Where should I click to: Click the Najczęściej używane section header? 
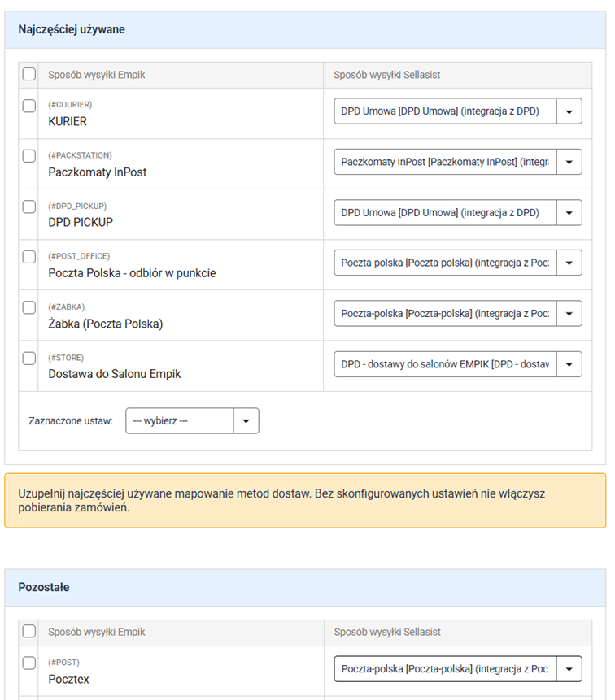[72, 29]
